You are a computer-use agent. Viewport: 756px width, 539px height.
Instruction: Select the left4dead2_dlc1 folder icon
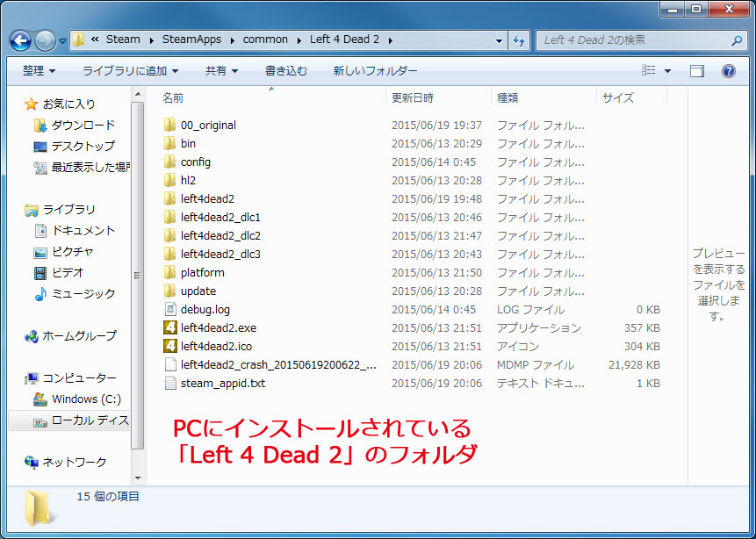point(169,217)
